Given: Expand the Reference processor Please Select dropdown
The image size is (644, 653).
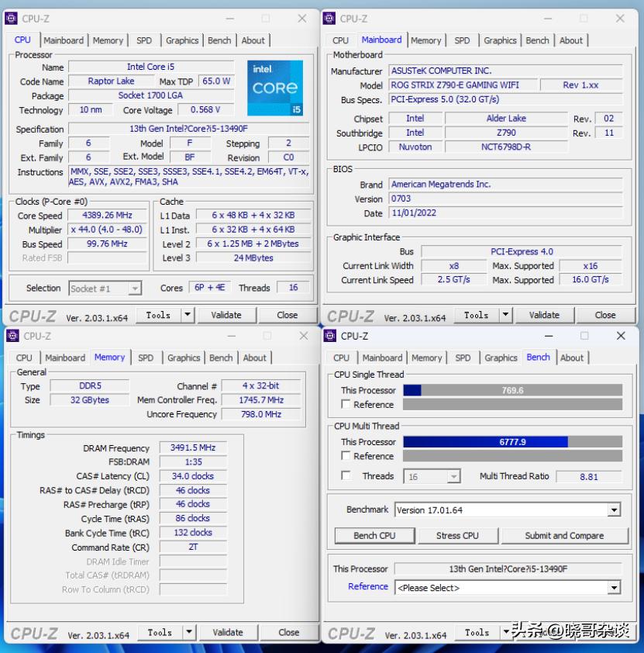Looking at the screenshot, I should pyautogui.click(x=614, y=588).
